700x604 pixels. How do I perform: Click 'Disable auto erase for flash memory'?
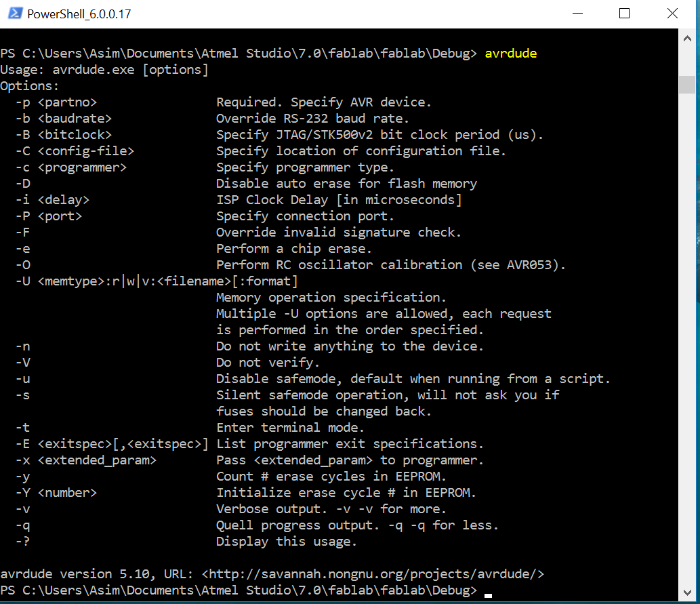tap(346, 184)
